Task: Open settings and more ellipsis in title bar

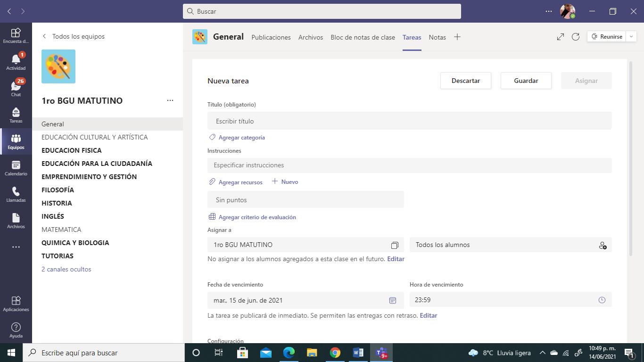Action: 548,11
